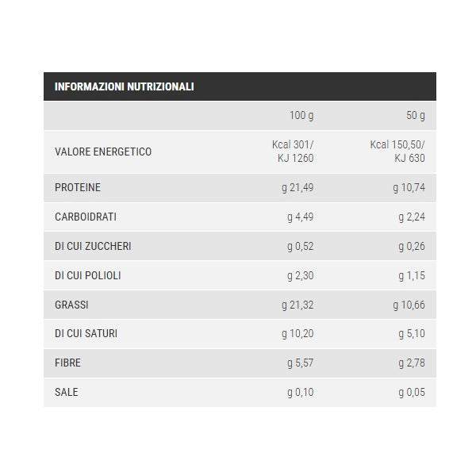Click the Grassi row label
Viewport: 476px width, 476px height.
tap(71, 305)
